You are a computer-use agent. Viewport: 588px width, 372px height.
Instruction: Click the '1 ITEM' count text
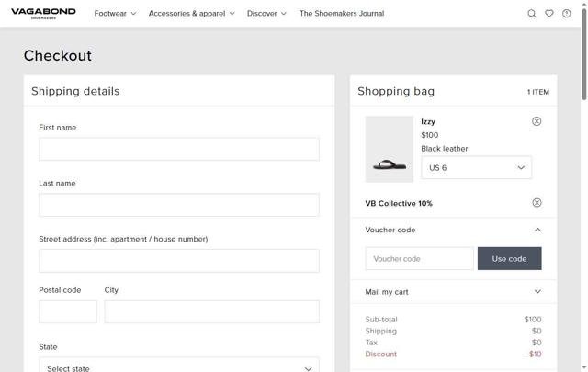538,92
